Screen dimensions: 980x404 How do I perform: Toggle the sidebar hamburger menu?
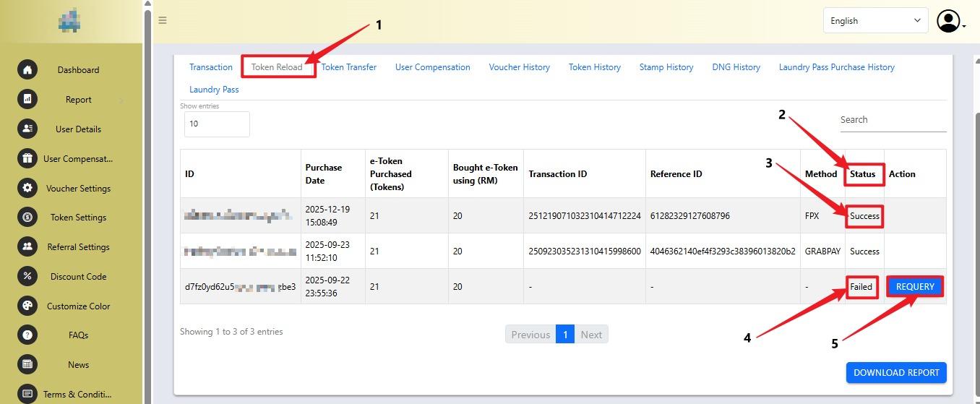pos(163,20)
